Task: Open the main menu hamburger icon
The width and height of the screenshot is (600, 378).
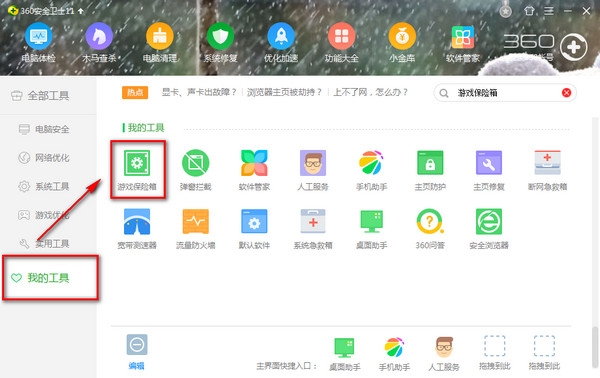Action: point(549,11)
